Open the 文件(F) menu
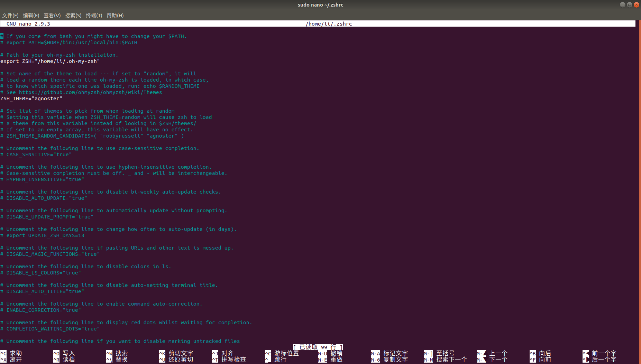The height and width of the screenshot is (364, 641). (x=10, y=16)
